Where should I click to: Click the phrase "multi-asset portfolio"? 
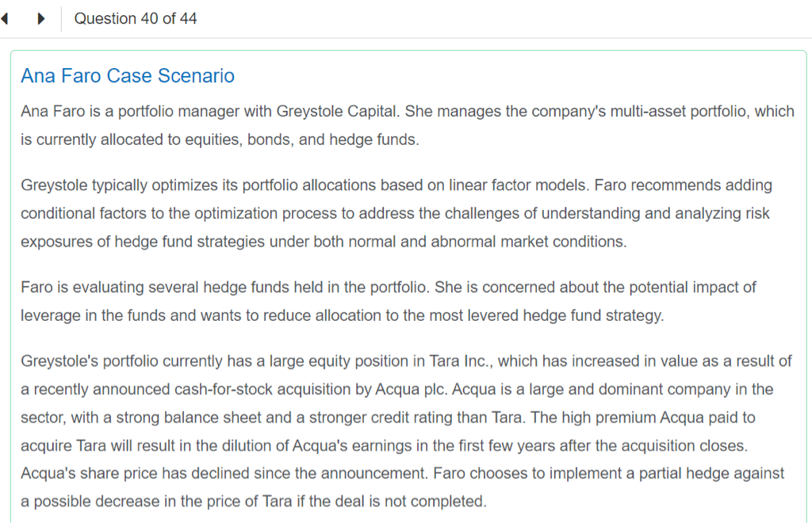pyautogui.click(x=678, y=112)
